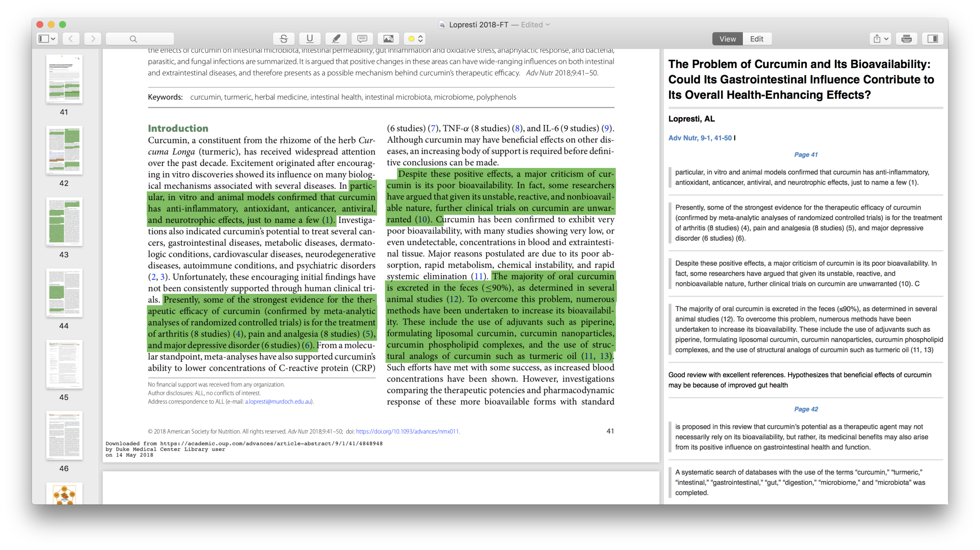Click the document icon next to the window title
Screen dimensions: 980x550
(443, 25)
